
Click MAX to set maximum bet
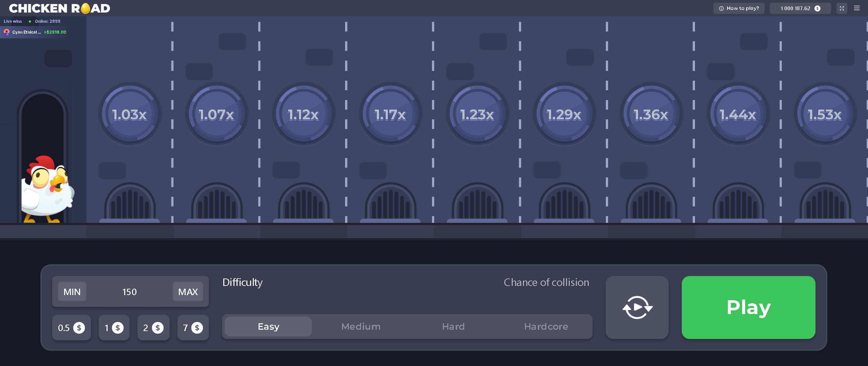click(x=187, y=291)
